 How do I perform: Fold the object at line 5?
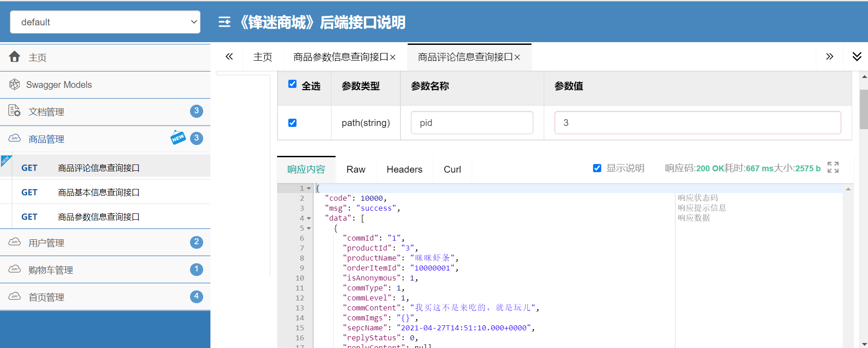click(309, 228)
